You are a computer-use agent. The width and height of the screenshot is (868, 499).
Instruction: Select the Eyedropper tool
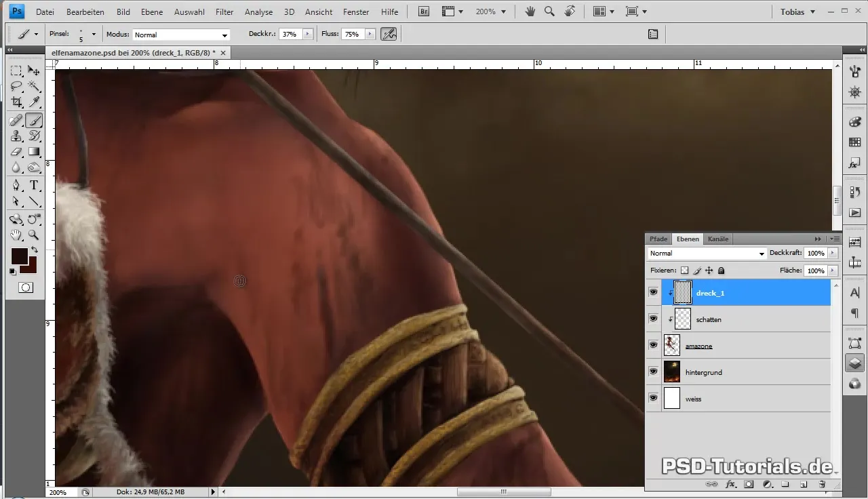(33, 102)
